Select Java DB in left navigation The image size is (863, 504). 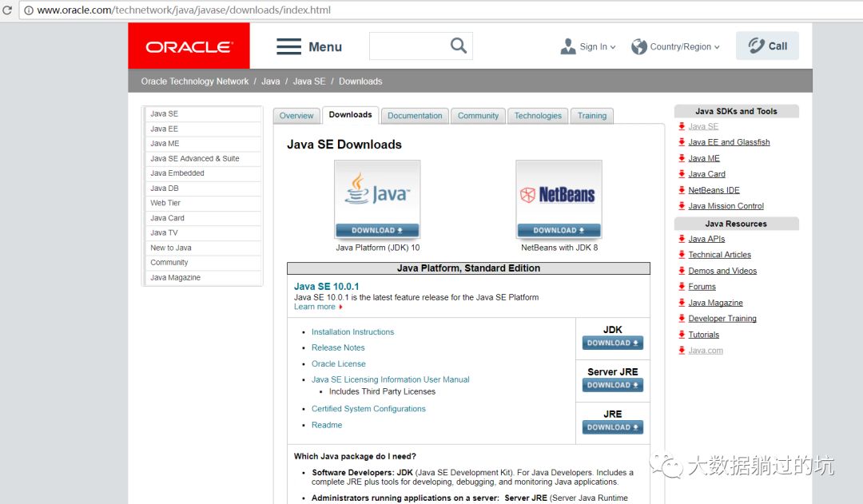click(x=202, y=189)
